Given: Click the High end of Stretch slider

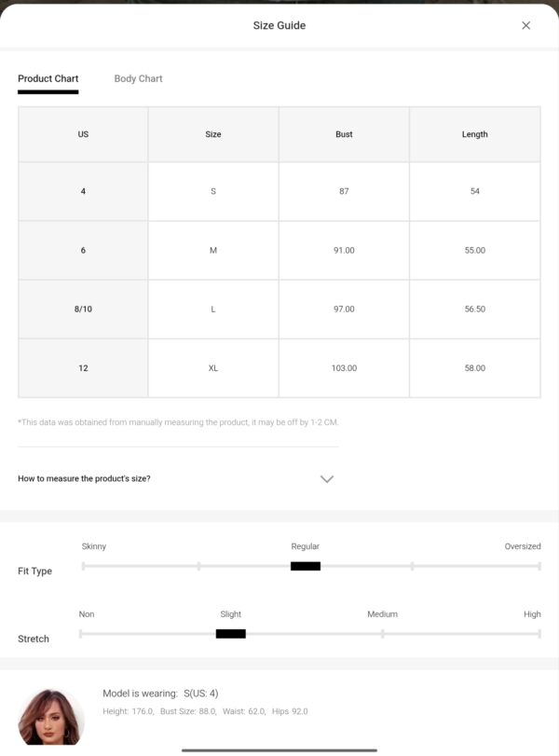Looking at the screenshot, I should [x=539, y=634].
